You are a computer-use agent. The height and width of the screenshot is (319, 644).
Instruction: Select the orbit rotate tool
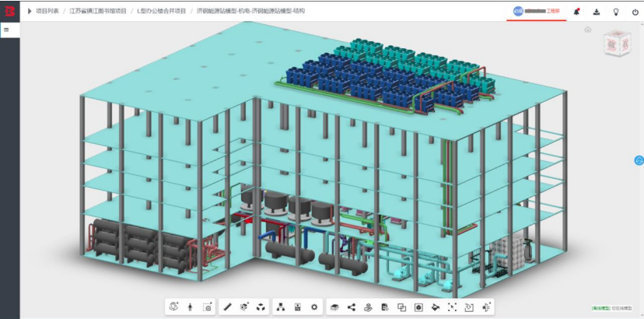[x=174, y=307]
